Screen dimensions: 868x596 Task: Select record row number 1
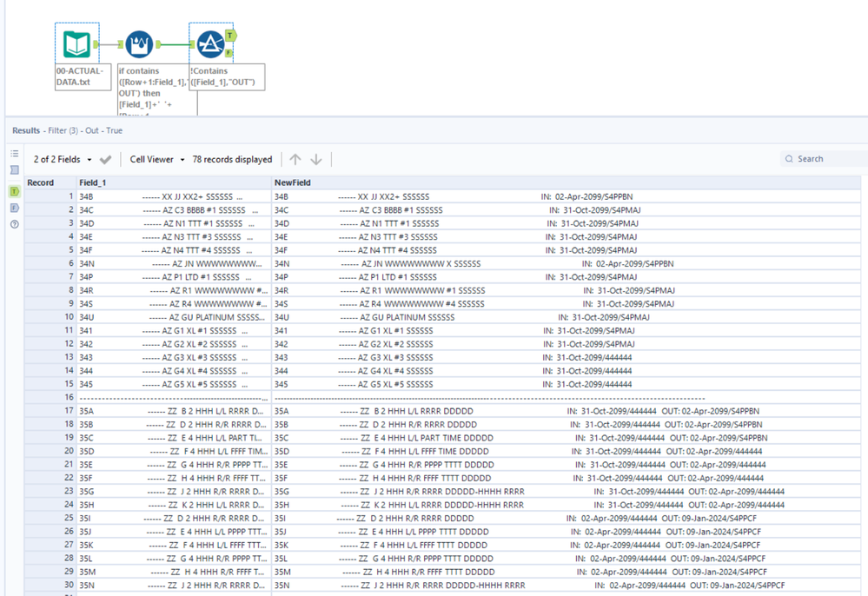tap(50, 196)
